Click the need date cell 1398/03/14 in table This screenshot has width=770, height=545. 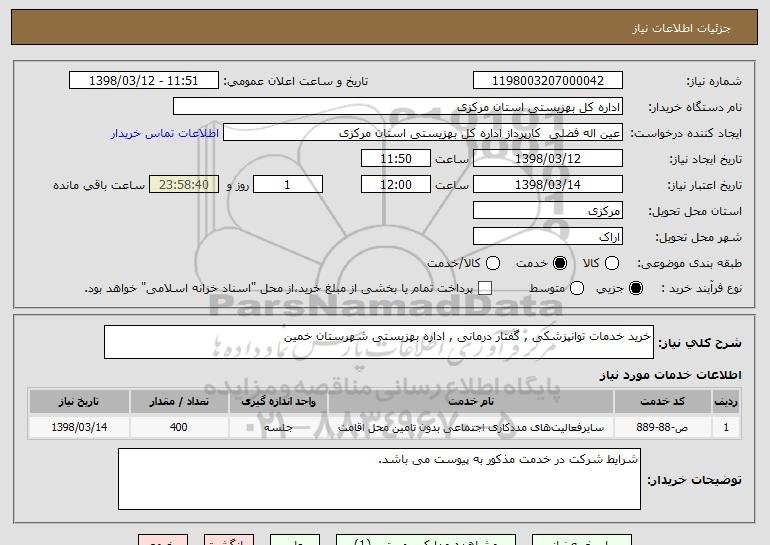coord(79,427)
